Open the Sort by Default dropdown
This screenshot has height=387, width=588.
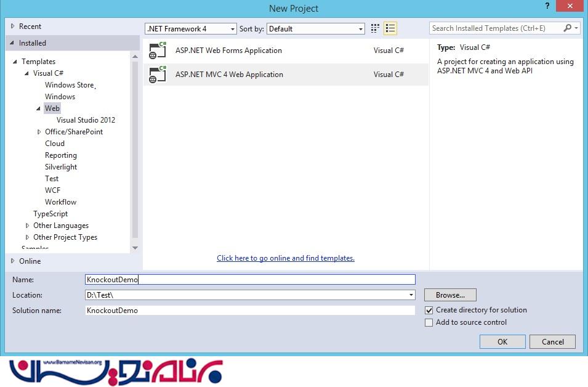[316, 29]
